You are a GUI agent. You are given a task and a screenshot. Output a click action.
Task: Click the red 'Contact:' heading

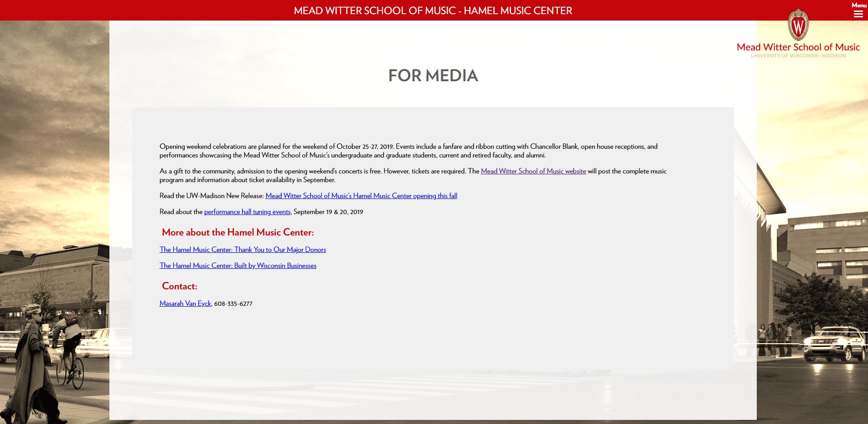coord(180,286)
